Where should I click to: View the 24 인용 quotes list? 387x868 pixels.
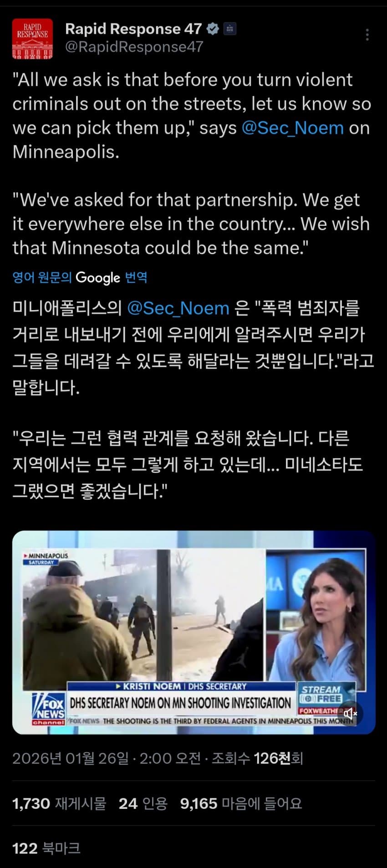point(143,803)
